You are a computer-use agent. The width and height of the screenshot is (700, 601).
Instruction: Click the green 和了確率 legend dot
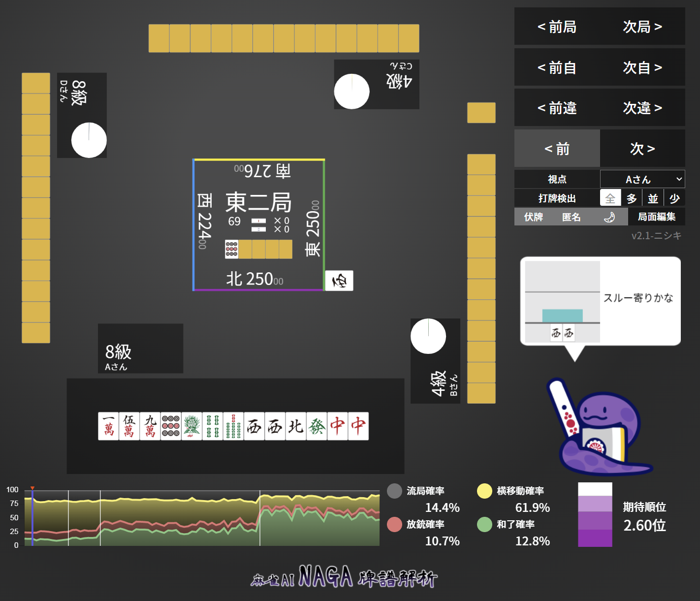point(485,525)
